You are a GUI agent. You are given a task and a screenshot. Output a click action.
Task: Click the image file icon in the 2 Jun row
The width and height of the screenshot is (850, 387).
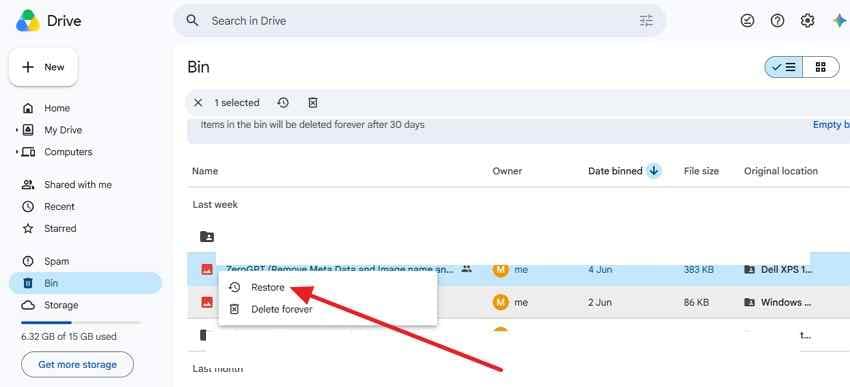[x=207, y=302]
